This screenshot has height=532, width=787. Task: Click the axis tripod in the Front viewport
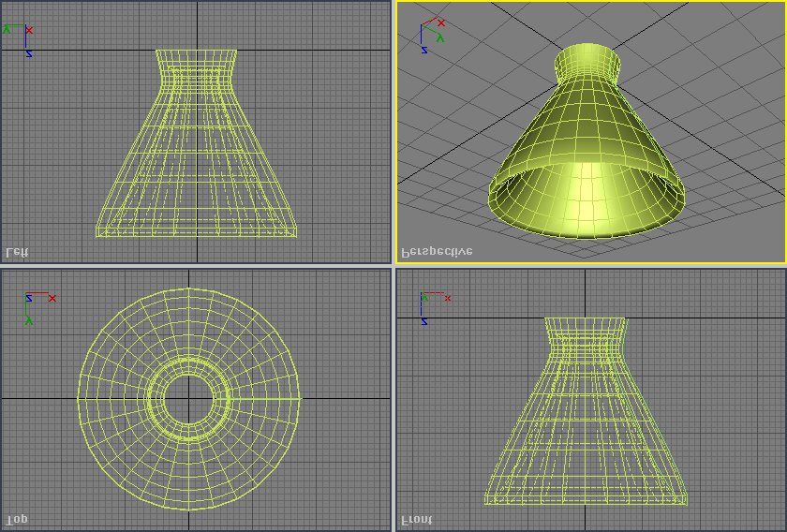[435, 308]
